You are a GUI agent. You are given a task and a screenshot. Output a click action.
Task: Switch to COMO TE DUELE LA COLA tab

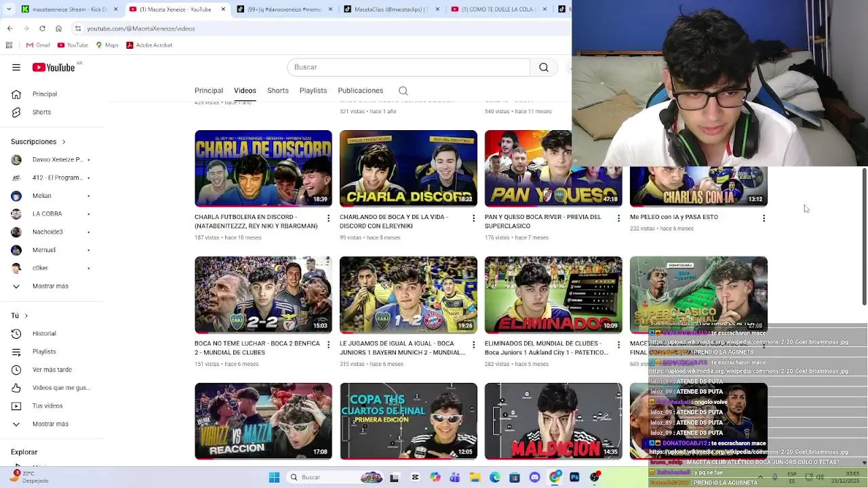point(498,9)
